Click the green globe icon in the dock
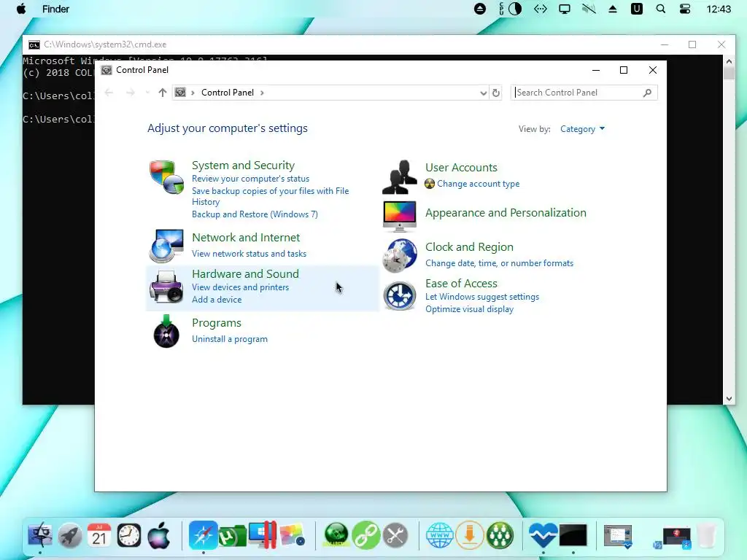Screen dimensions: 747x560 pos(336,535)
